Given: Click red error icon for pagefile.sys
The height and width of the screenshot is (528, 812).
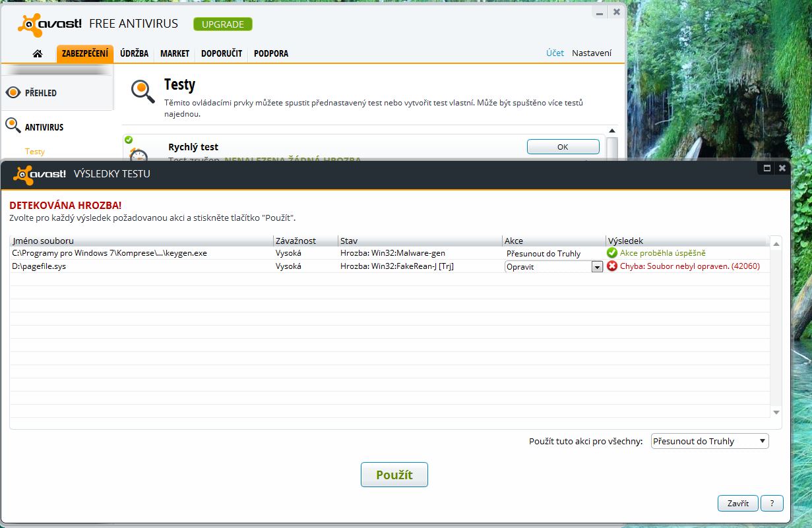Looking at the screenshot, I should (612, 266).
